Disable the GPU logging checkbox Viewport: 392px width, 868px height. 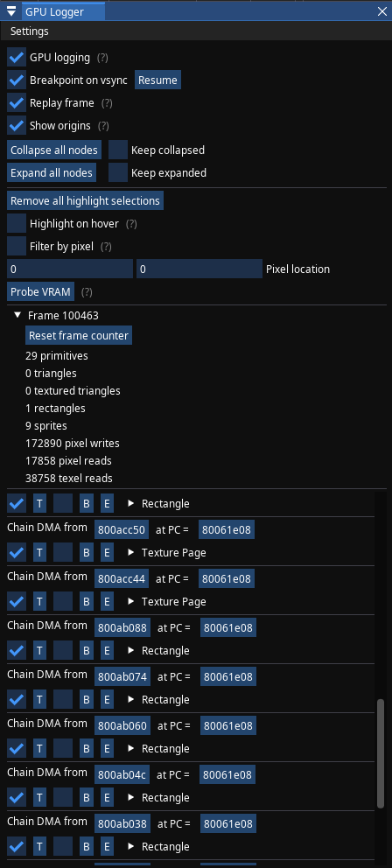coord(17,58)
